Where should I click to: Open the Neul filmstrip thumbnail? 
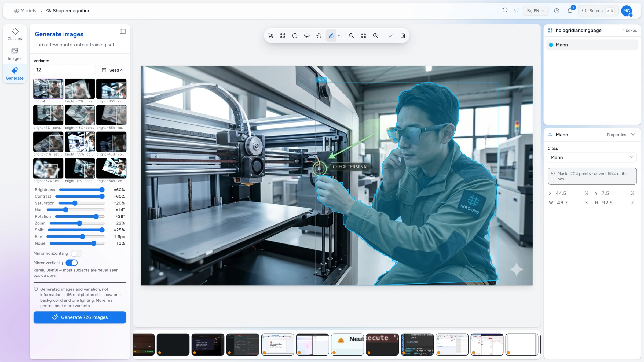coord(347,345)
